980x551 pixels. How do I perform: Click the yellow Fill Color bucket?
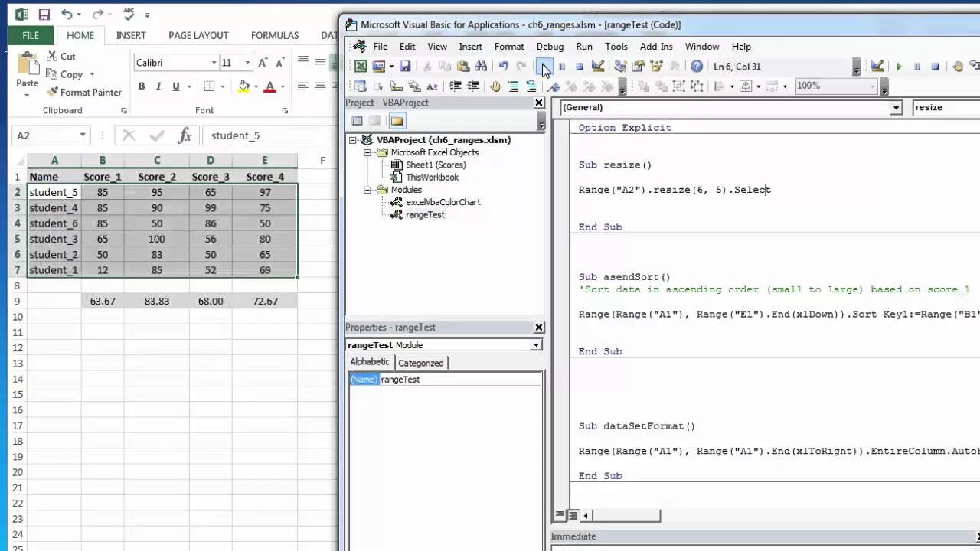coord(243,86)
